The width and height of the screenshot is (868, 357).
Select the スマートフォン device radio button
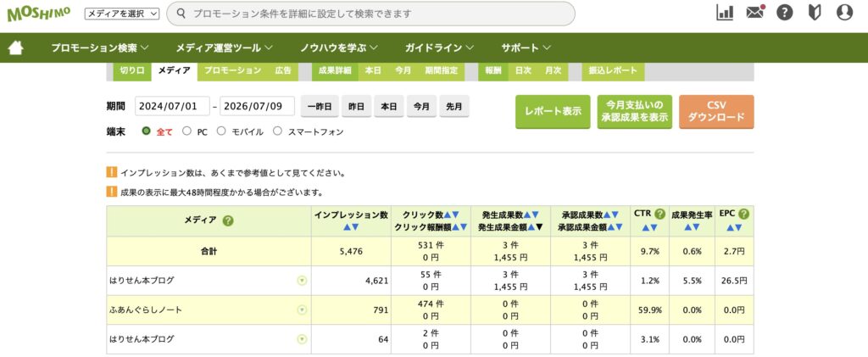(x=278, y=131)
